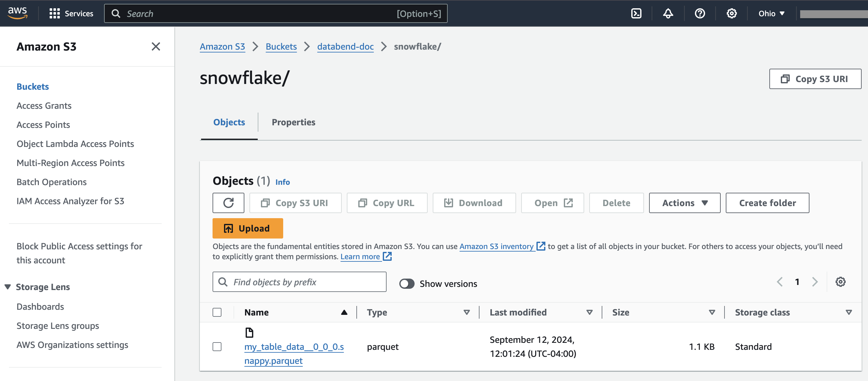
Task: Switch to the Properties tab
Action: pos(293,122)
